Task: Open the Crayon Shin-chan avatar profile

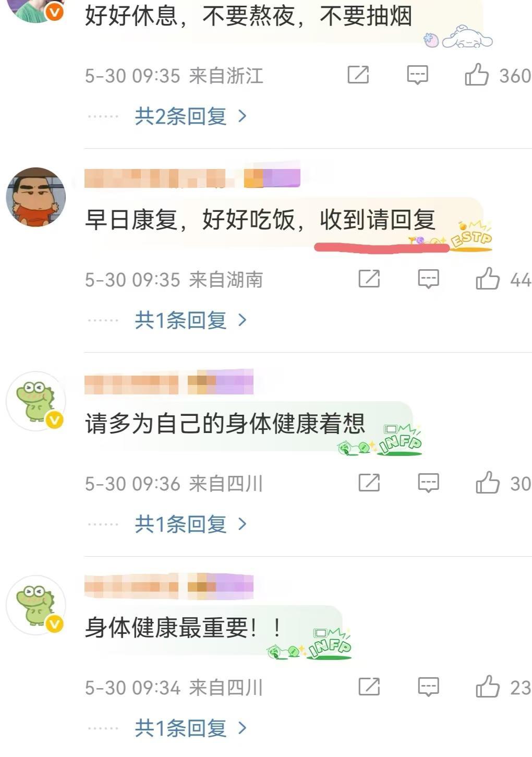Action: pos(35,197)
